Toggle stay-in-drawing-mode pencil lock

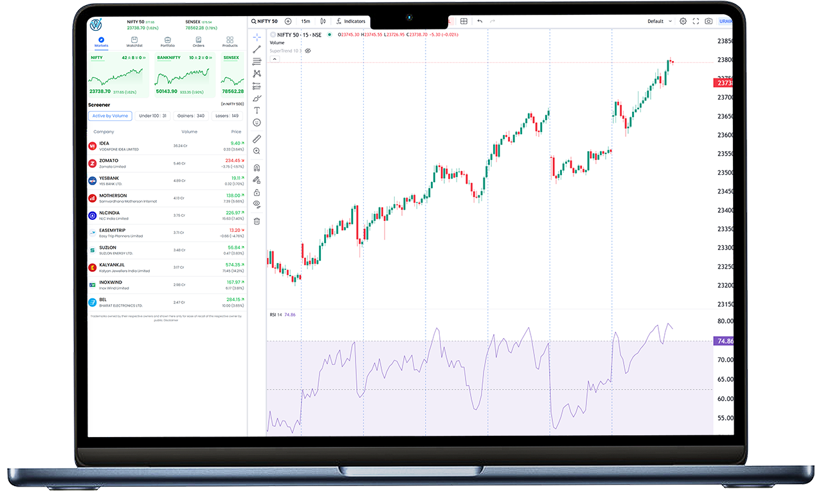click(257, 180)
